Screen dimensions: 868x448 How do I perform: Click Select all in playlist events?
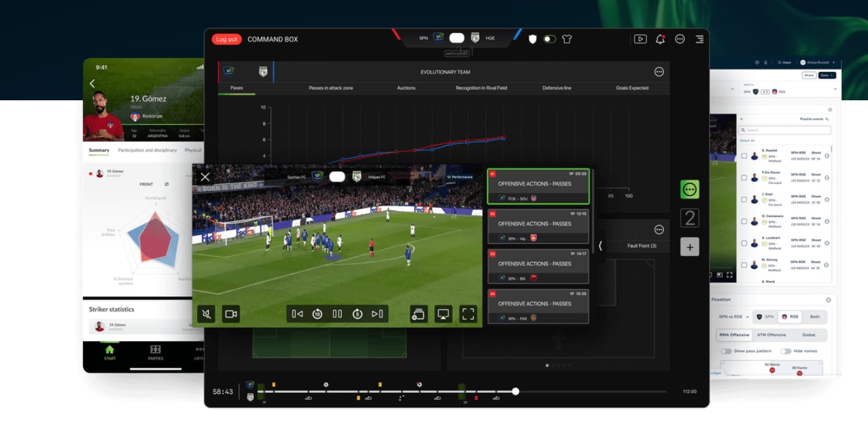[747, 141]
